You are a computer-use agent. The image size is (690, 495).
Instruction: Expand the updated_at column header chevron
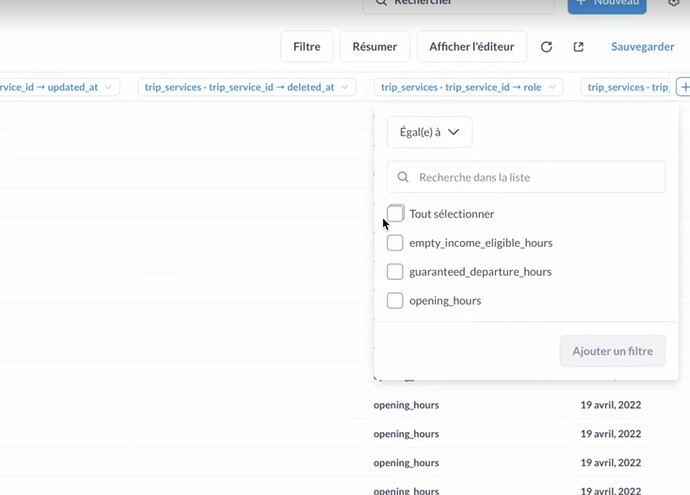(x=108, y=87)
